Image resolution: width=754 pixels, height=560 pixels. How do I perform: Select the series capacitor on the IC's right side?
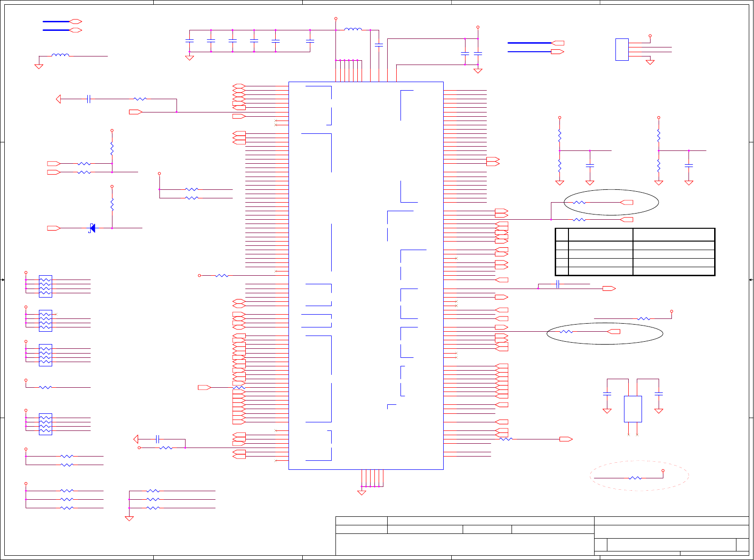click(558, 284)
